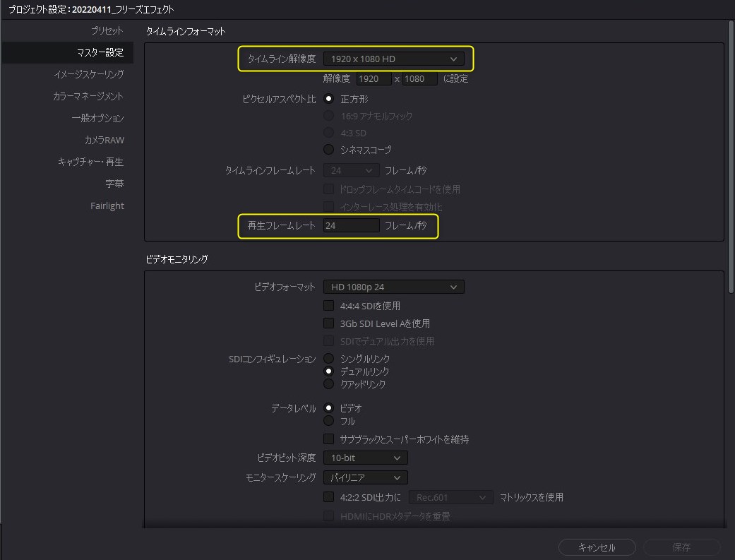Click the 再生フレームレート input field
The width and height of the screenshot is (735, 560).
coord(351,225)
